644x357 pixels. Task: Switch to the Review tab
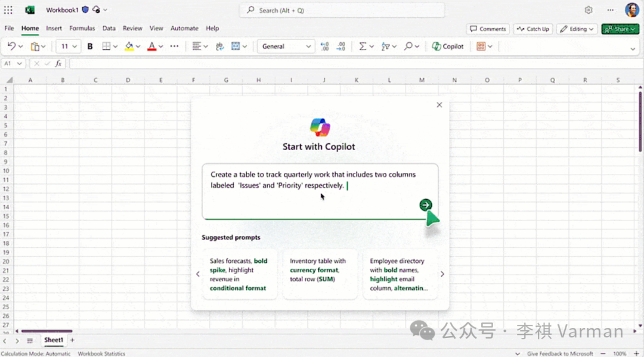pos(132,29)
